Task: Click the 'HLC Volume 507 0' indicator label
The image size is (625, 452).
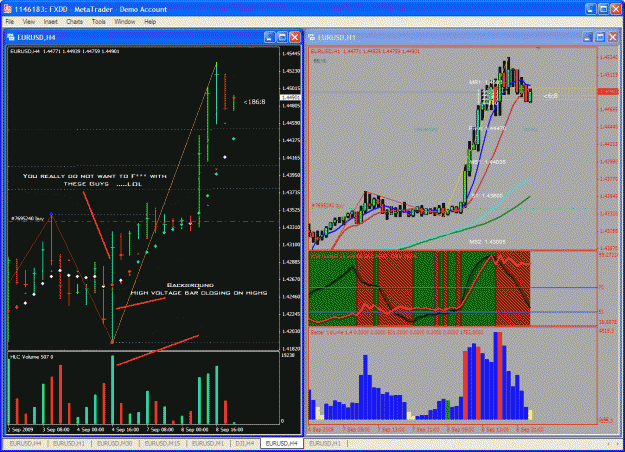Action: click(x=31, y=357)
